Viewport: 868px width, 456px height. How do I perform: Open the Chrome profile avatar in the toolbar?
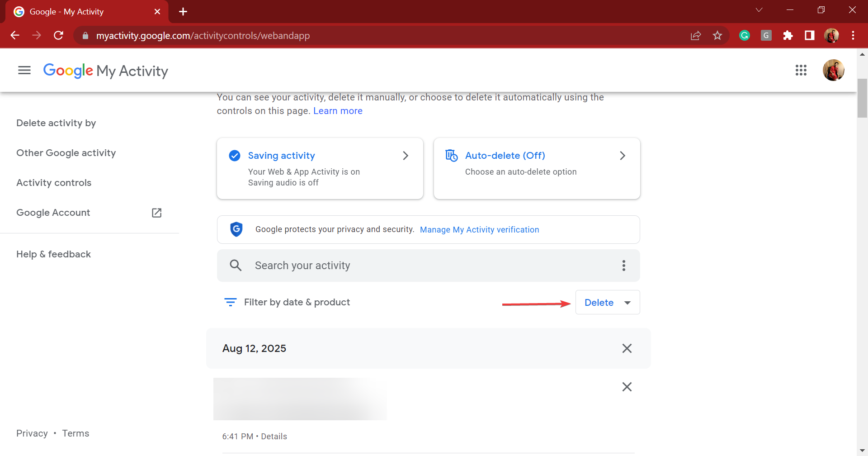point(831,35)
